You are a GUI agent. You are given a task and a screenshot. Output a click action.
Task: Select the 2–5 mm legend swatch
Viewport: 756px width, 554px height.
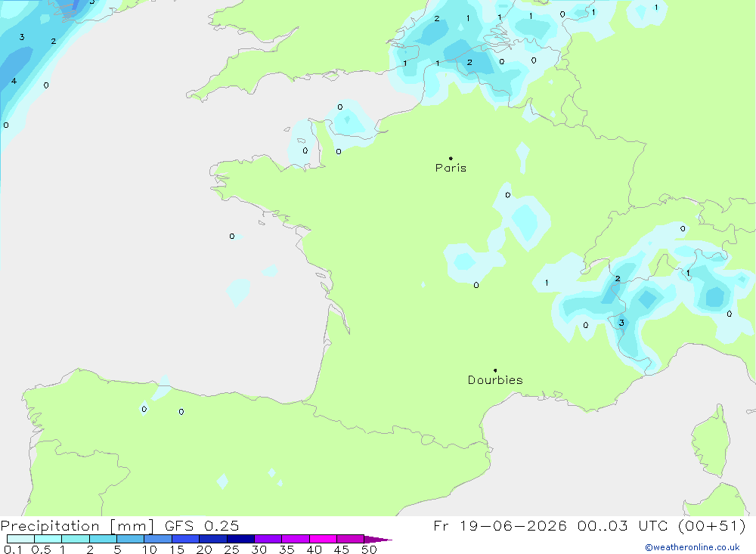click(x=103, y=539)
